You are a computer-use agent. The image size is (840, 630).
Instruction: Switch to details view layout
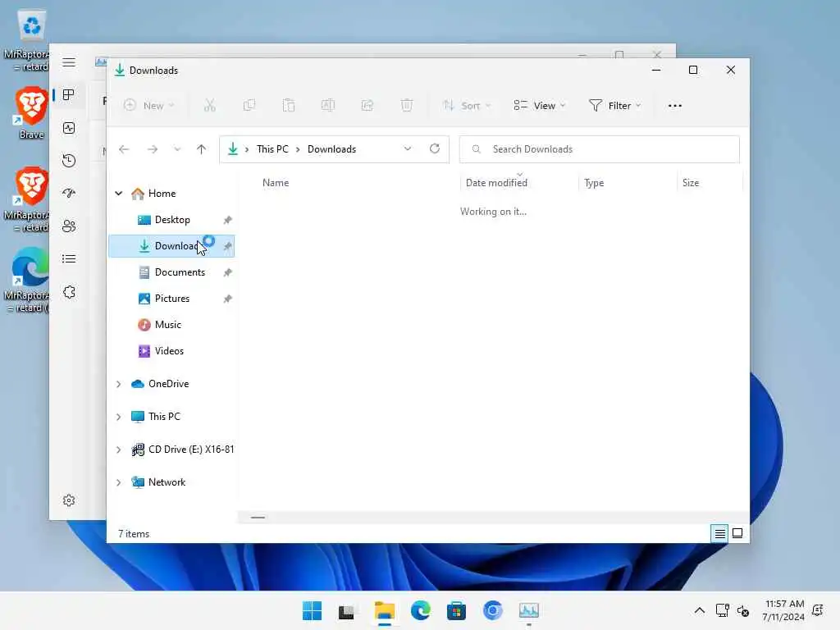tap(719, 533)
